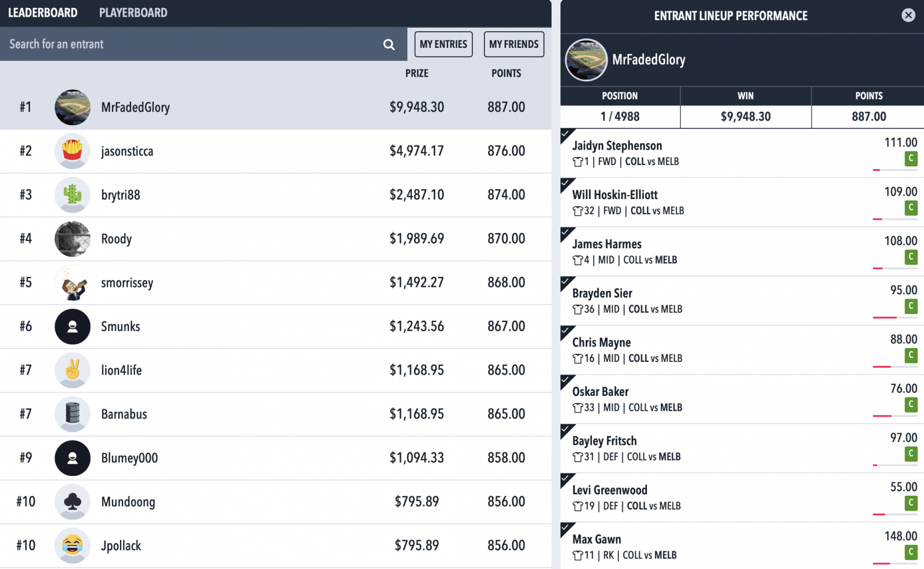Click the My Entries button

tap(444, 44)
